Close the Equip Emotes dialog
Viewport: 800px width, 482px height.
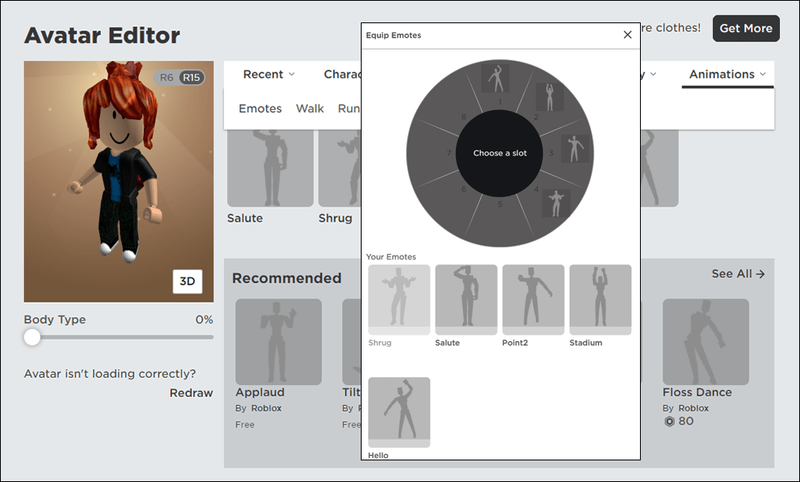[628, 35]
